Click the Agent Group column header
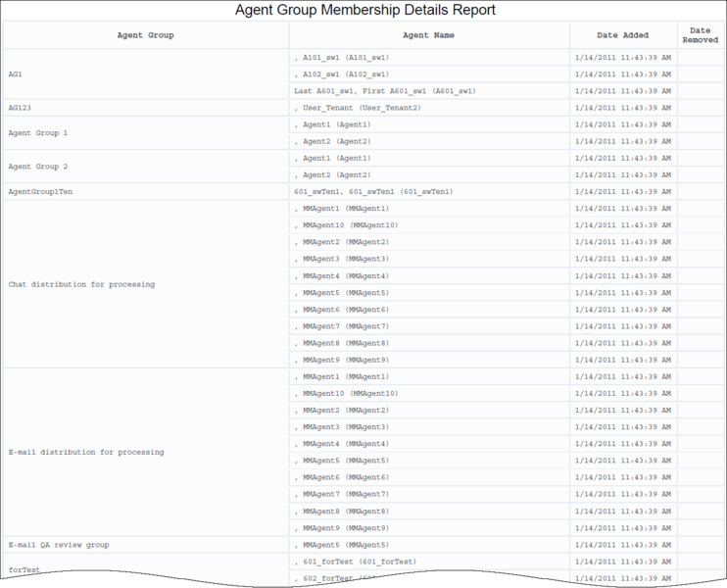 [x=145, y=35]
